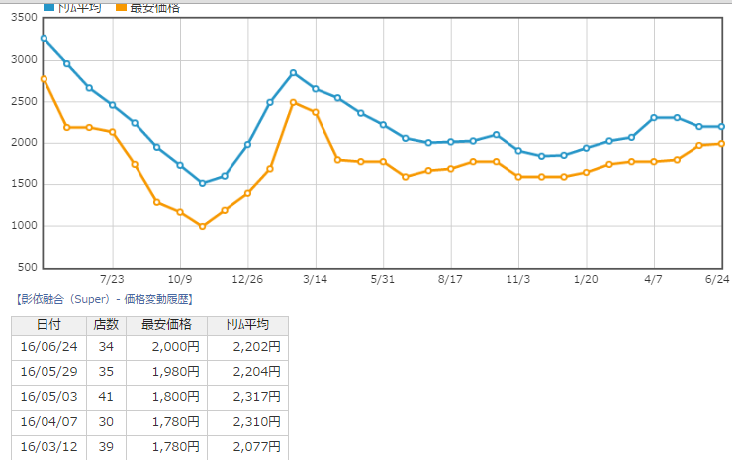Select the last orange data point at 6/24

(721, 144)
